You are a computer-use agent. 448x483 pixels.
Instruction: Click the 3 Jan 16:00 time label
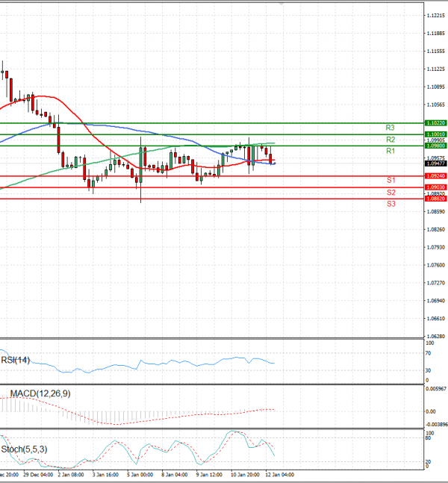pos(105,475)
